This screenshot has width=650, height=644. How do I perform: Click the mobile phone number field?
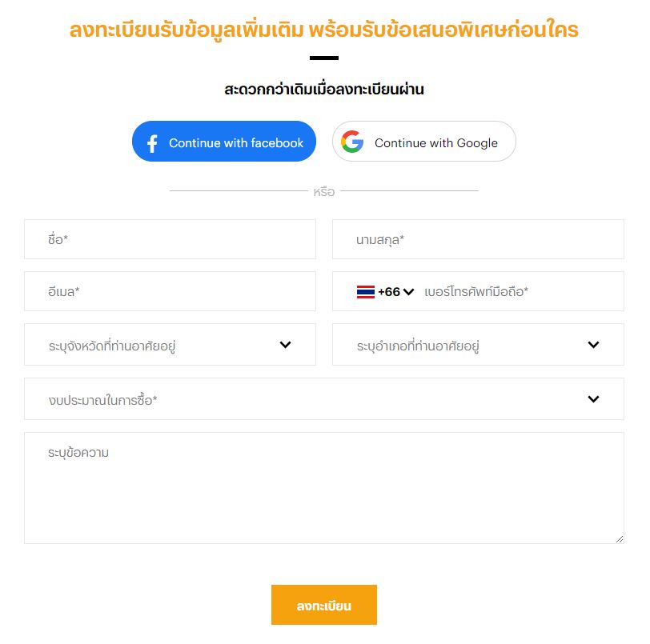[x=520, y=292]
